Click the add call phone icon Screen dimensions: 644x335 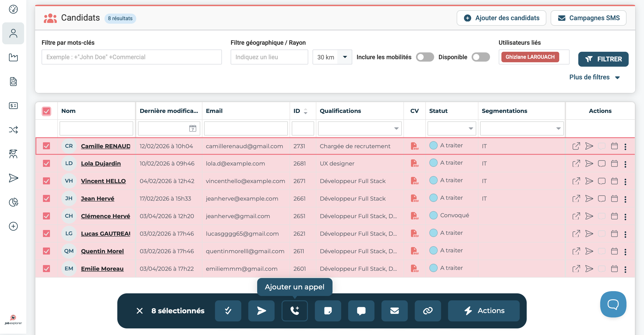click(294, 310)
